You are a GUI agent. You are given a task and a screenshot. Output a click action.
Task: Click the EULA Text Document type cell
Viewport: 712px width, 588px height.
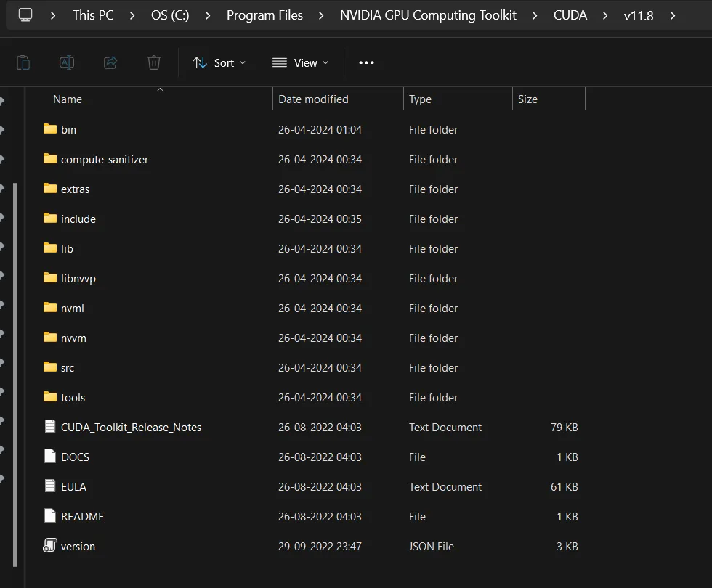click(445, 487)
